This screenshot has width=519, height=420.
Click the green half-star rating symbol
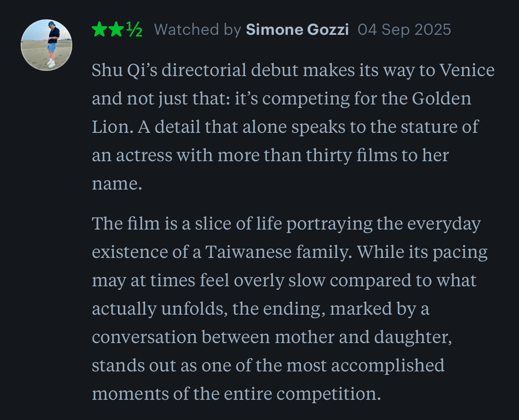tap(133, 30)
